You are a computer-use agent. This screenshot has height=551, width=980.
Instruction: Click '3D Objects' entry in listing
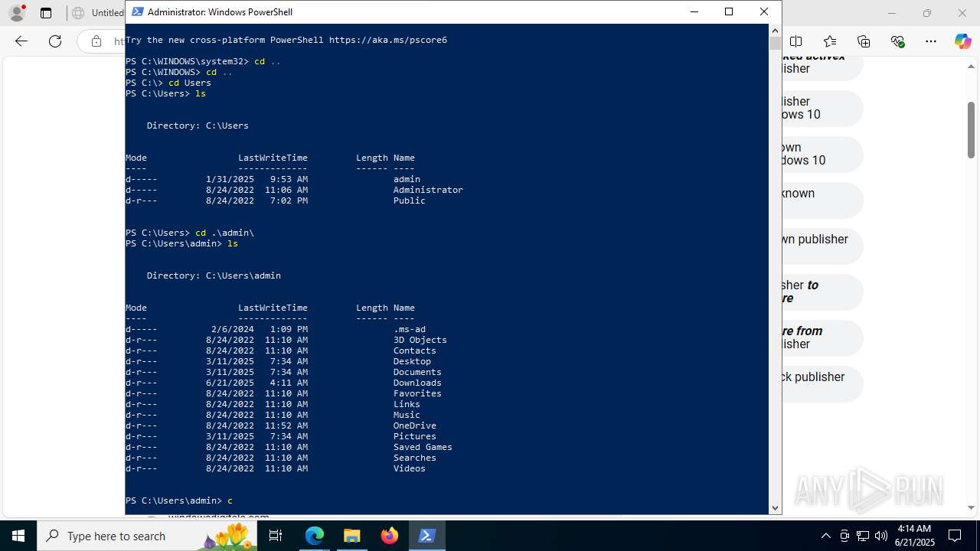(420, 340)
